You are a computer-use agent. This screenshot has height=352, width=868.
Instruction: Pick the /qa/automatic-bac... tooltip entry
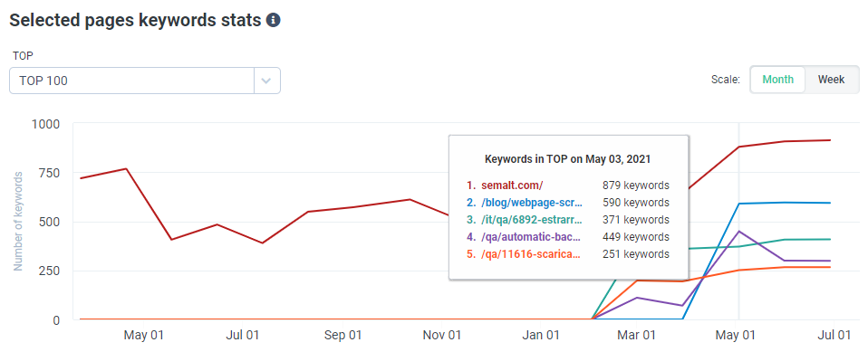coord(567,237)
